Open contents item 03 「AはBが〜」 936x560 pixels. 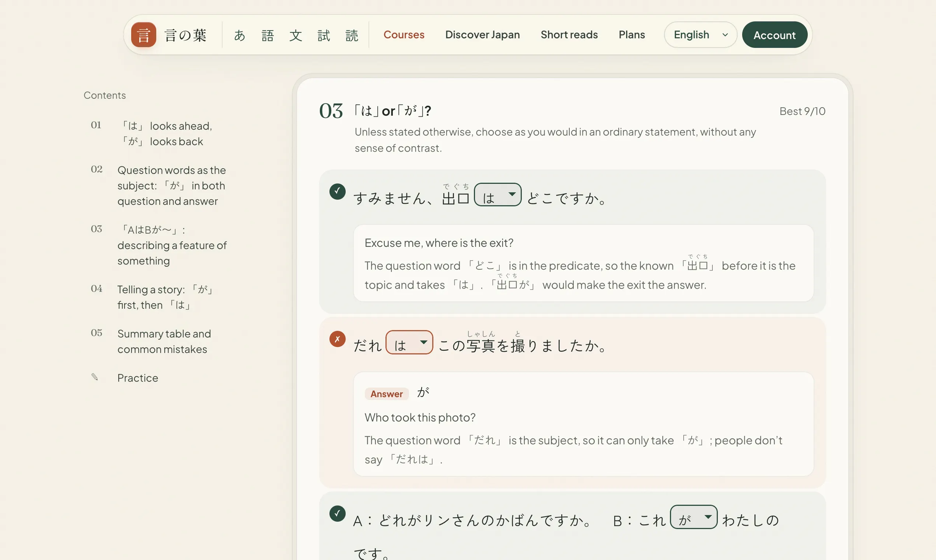click(159, 245)
